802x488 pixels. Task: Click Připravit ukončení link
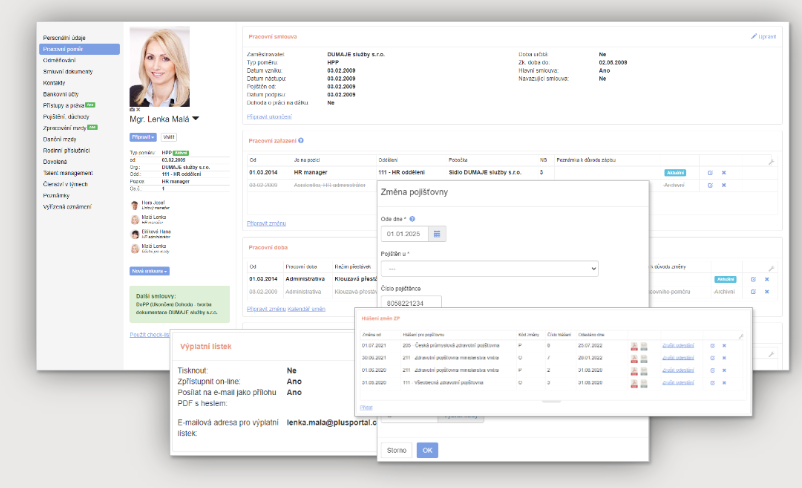(269, 117)
